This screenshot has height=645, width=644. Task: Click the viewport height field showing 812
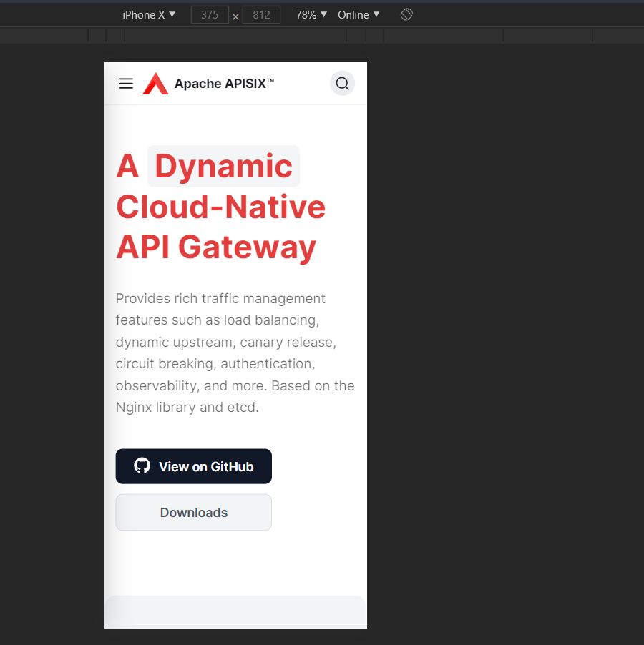[261, 15]
